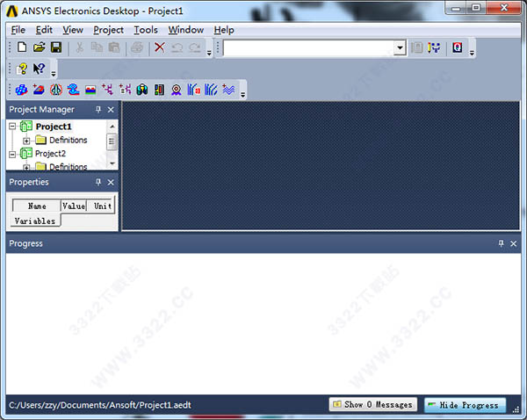The image size is (527, 420).
Task: Open the overflow arrow of the file toolbar
Action: (x=209, y=53)
